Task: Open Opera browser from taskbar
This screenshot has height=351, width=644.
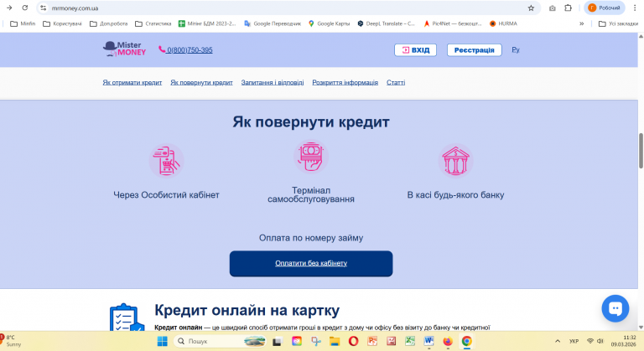Action: tap(353, 341)
